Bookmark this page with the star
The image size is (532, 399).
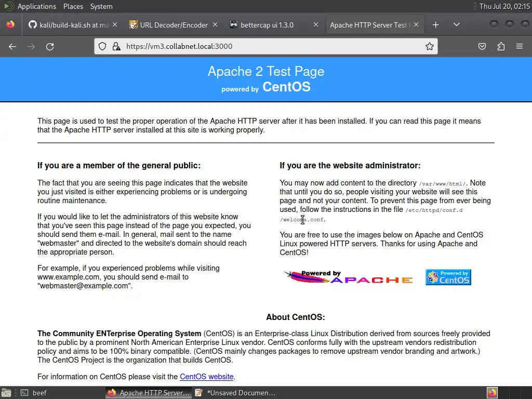pyautogui.click(x=430, y=46)
